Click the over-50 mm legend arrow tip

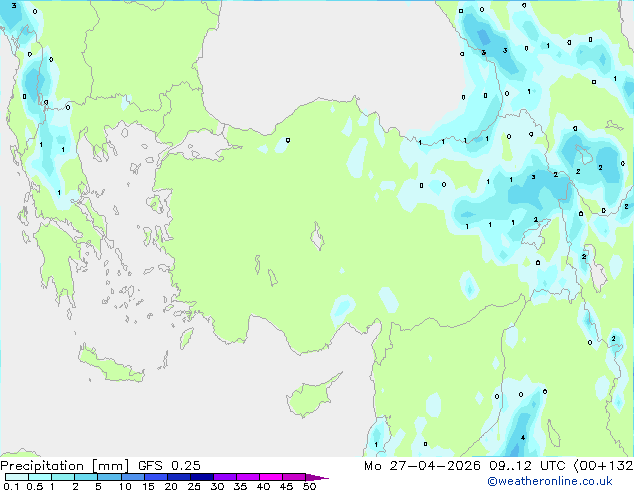pos(317,477)
